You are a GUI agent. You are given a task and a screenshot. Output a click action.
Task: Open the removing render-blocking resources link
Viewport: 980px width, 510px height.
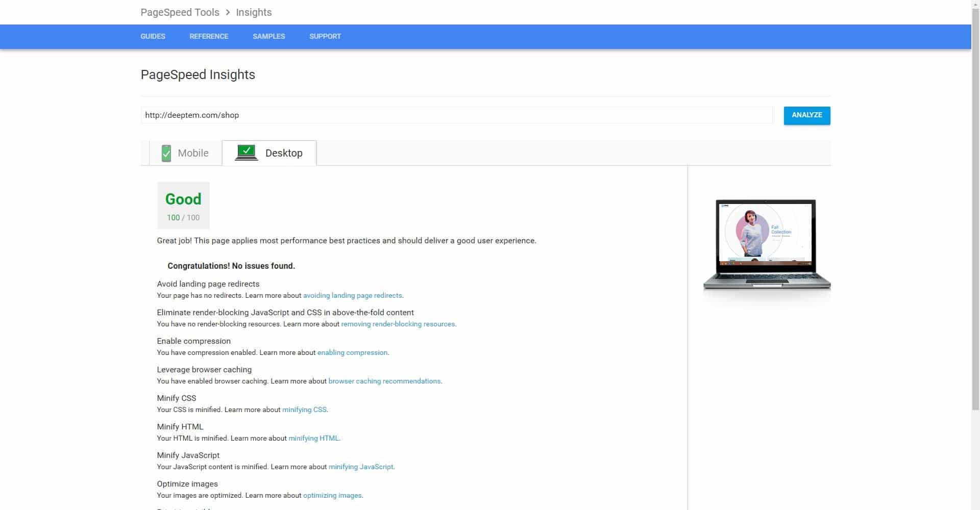(398, 324)
